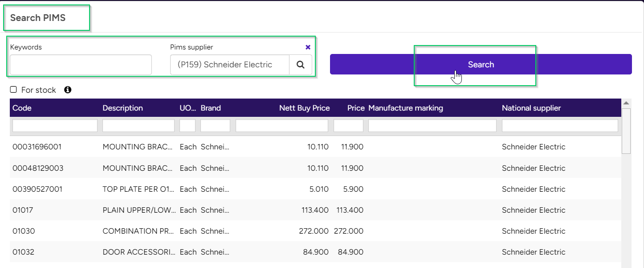Sort by the Nett Buy Price column header
This screenshot has width=644, height=268.
[305, 108]
